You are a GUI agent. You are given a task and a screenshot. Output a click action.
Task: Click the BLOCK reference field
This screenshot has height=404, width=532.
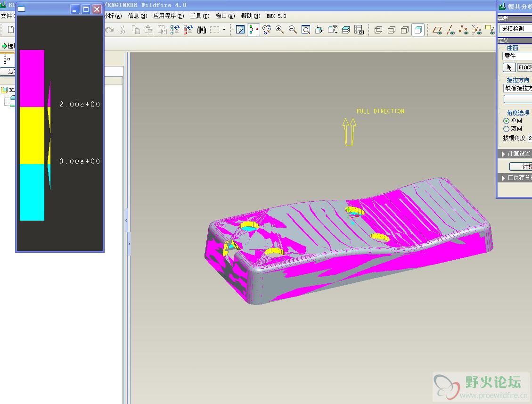click(524, 67)
